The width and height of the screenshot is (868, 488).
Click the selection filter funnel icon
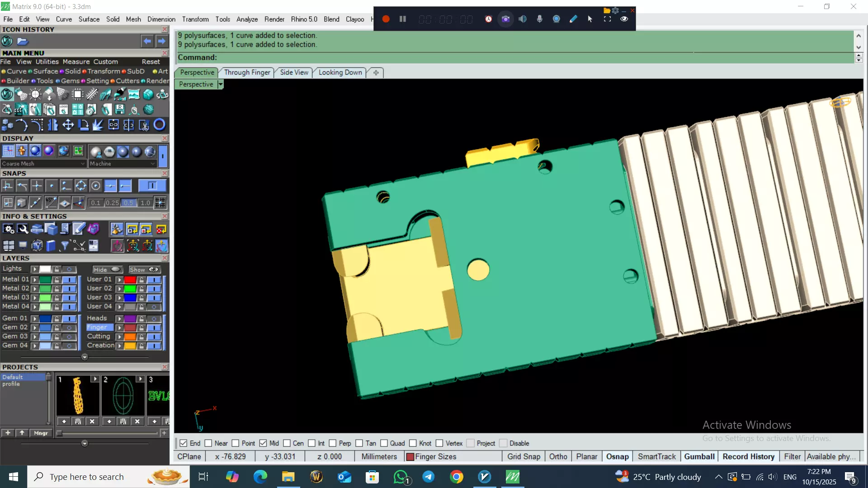(65, 245)
